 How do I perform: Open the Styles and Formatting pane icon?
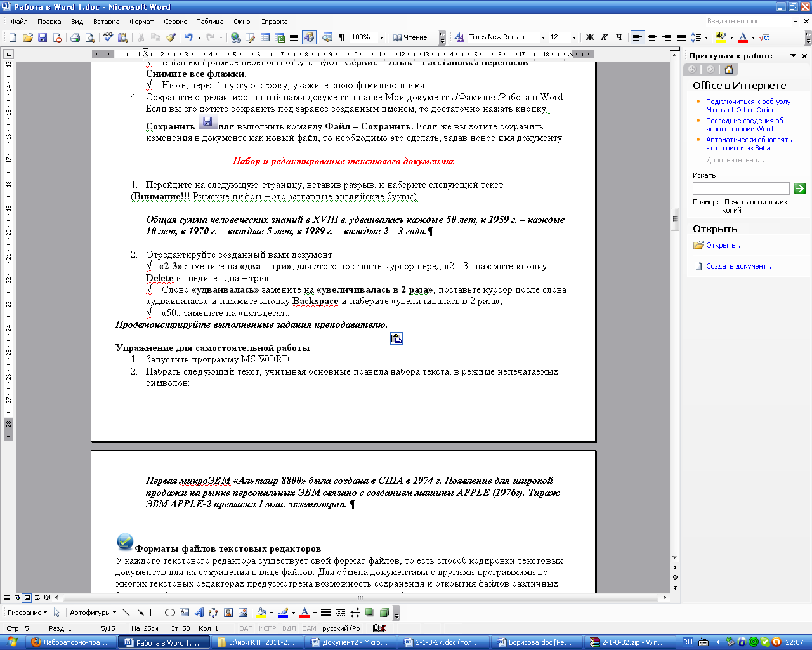(x=459, y=37)
